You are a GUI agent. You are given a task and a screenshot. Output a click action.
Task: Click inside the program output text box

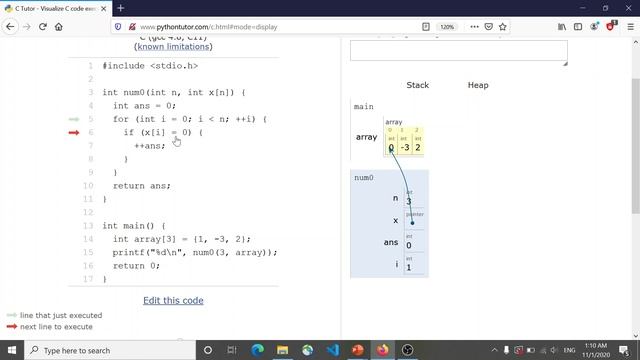coord(459,50)
